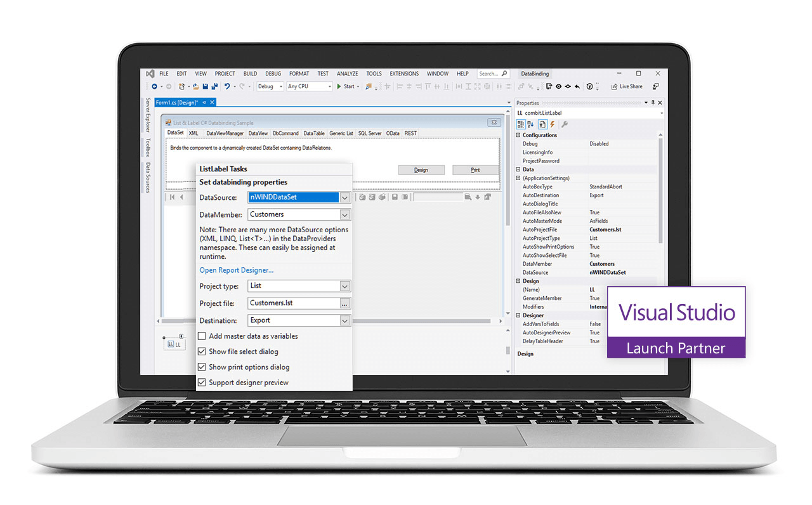
Task: Click the first-page icon in the preview toolbar
Action: point(172,197)
